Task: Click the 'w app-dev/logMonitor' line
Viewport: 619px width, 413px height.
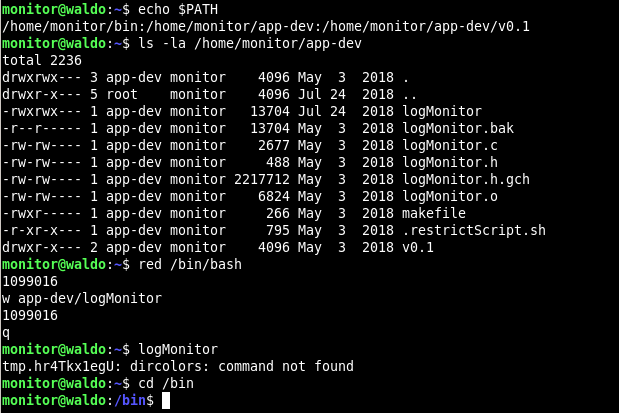Action: point(82,298)
